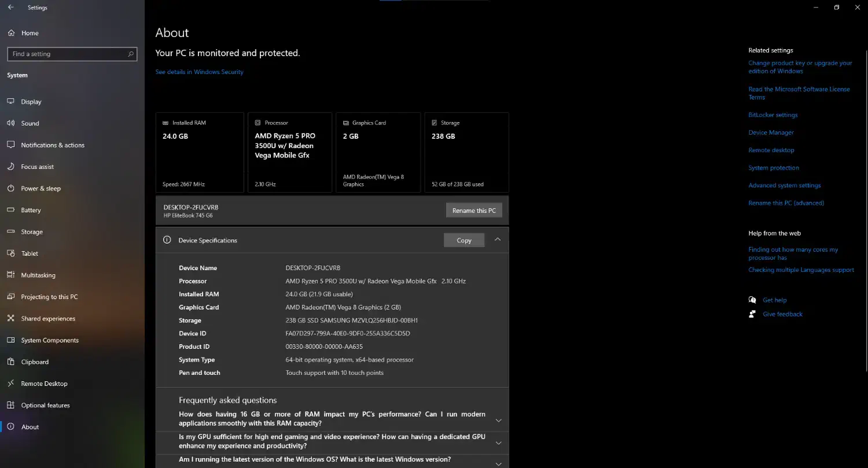The image size is (868, 468).
Task: Copy the device specifications
Action: pyautogui.click(x=464, y=241)
